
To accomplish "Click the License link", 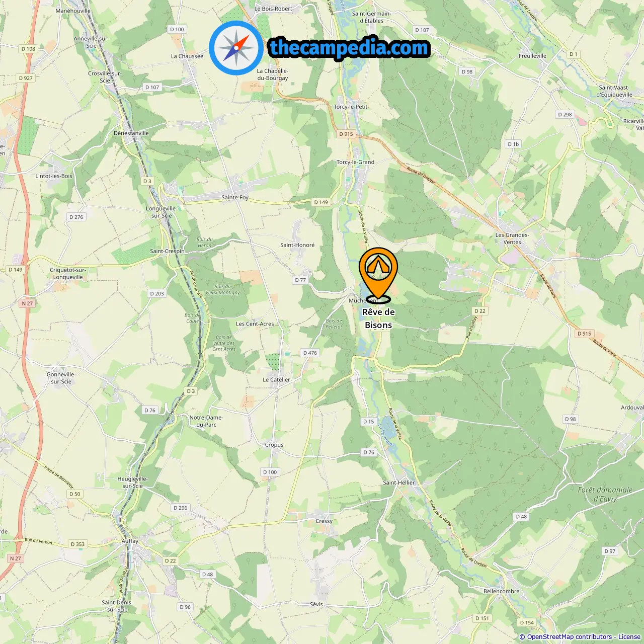I will coord(629,636).
